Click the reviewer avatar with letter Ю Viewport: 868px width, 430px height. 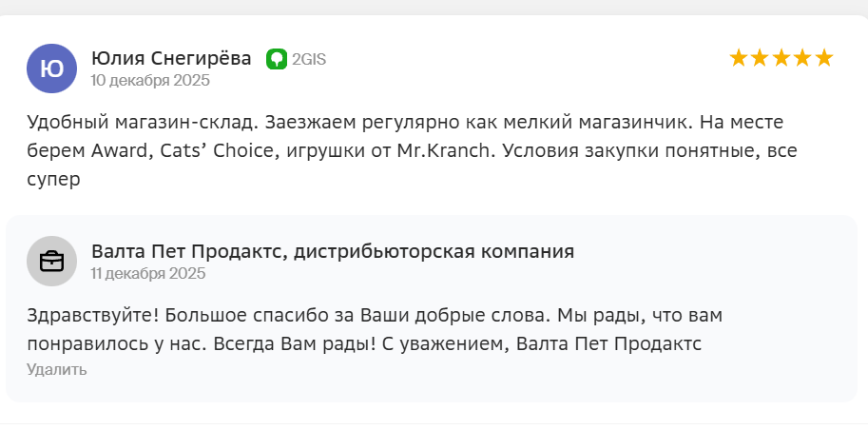pos(51,68)
